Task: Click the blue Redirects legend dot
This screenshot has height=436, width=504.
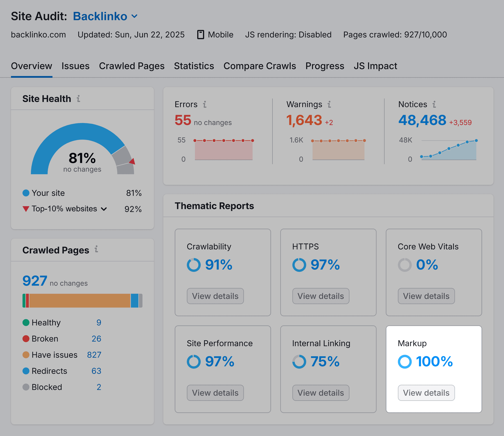Action: pyautogui.click(x=26, y=371)
